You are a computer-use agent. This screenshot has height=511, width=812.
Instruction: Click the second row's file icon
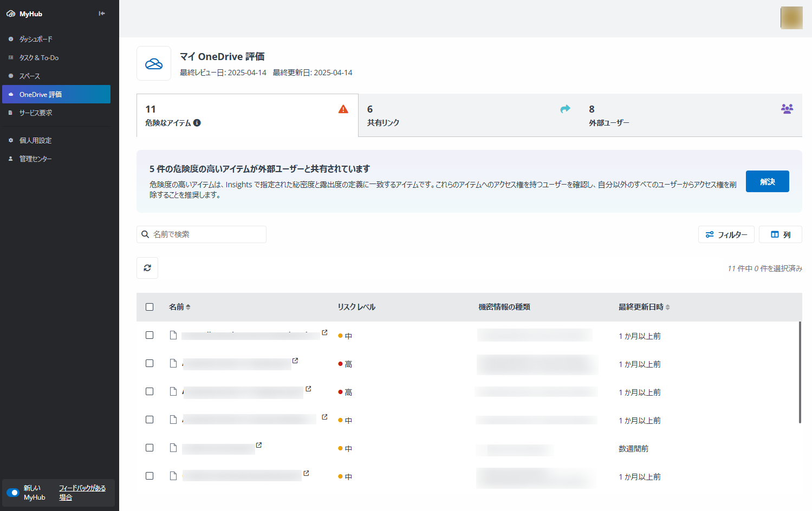coord(173,363)
